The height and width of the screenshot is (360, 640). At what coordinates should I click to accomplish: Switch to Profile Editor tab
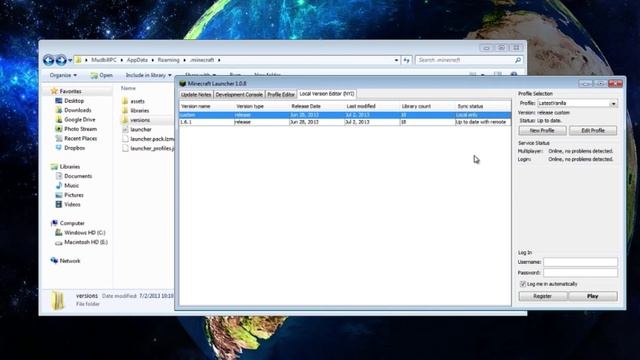(x=281, y=94)
